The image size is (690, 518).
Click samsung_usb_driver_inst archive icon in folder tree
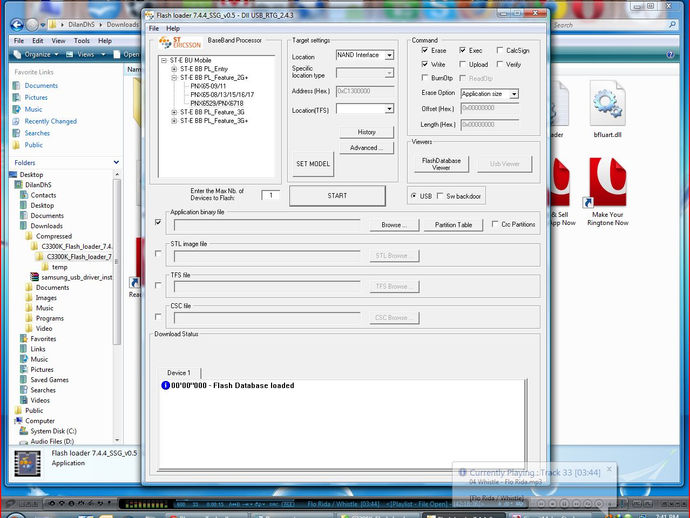tap(34, 277)
